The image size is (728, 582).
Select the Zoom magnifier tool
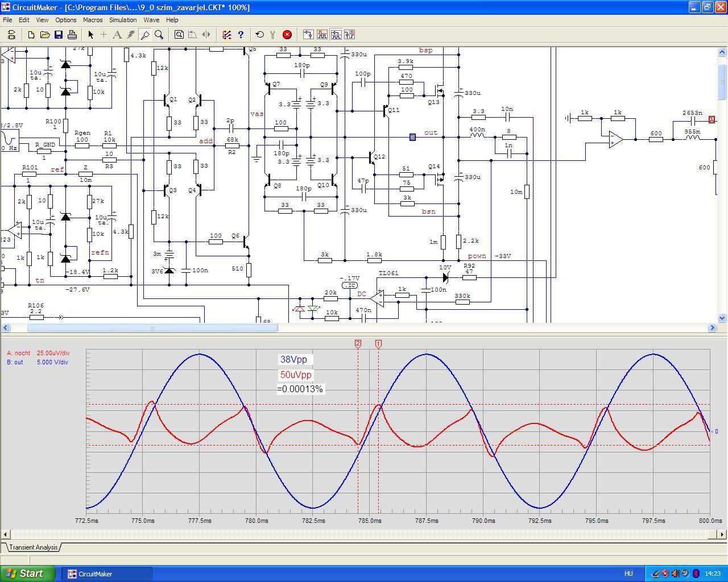click(159, 35)
